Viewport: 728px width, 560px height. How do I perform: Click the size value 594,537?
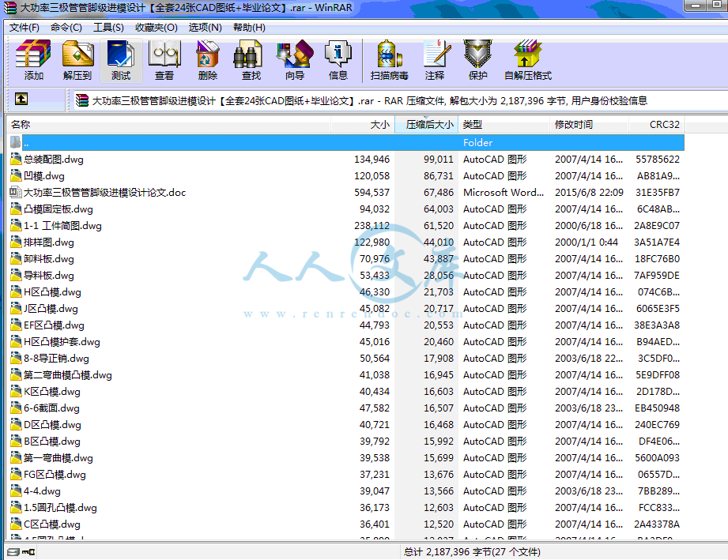tap(372, 193)
